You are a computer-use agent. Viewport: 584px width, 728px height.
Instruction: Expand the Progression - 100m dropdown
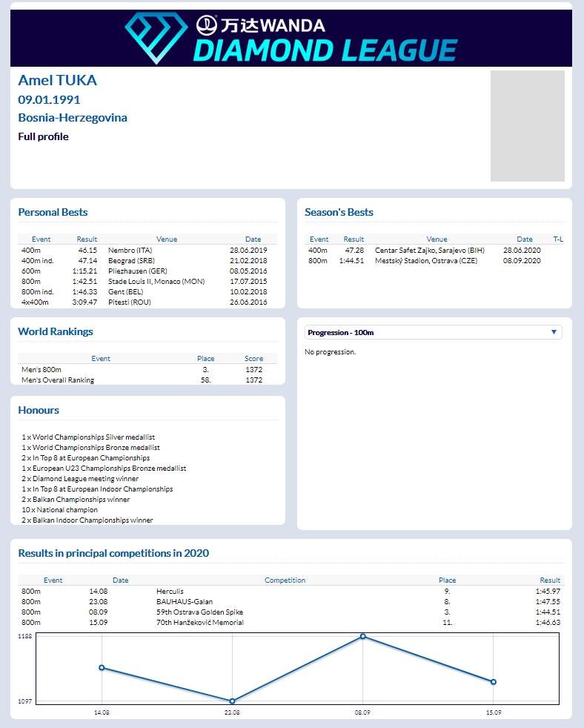(x=433, y=333)
